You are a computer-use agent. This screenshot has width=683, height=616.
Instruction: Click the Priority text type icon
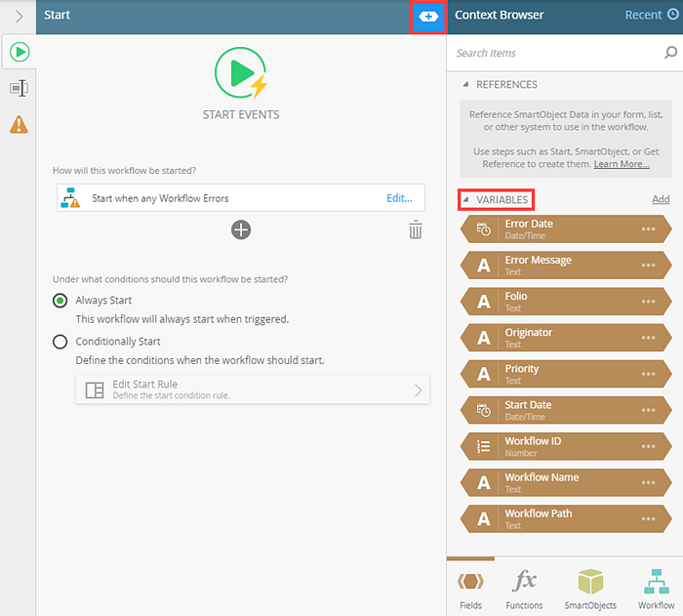tap(484, 374)
